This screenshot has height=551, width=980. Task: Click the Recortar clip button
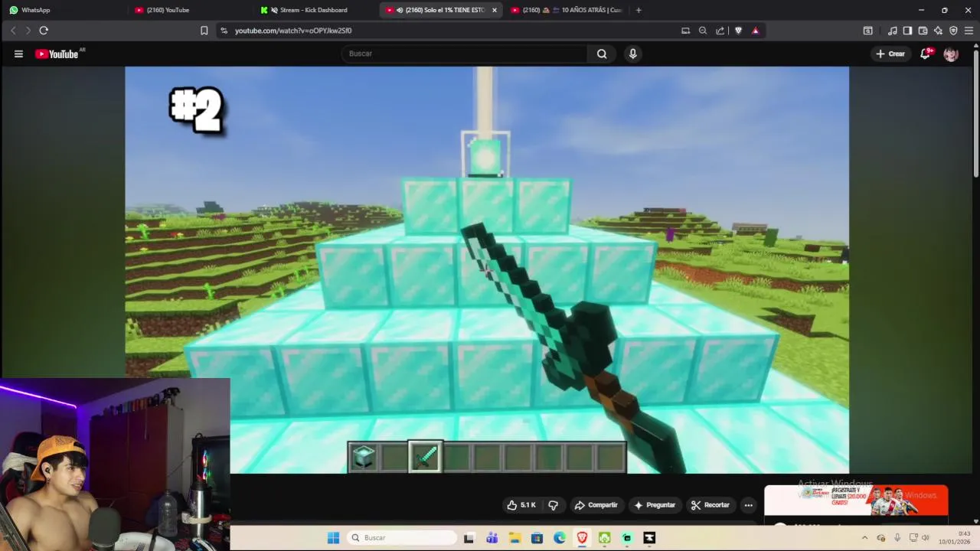point(710,505)
